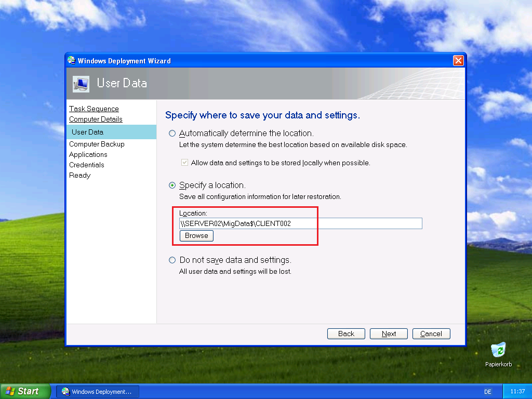Select Applications step in sidebar

88,155
